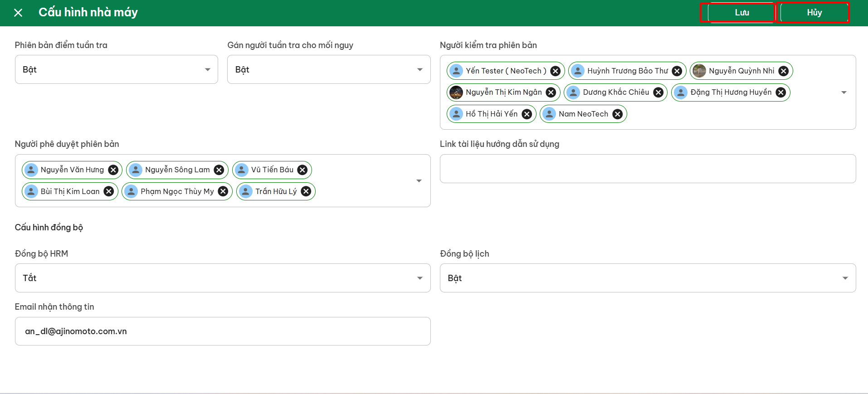Click the Lưu button
Image resolution: width=868 pixels, height=394 pixels.
(741, 13)
